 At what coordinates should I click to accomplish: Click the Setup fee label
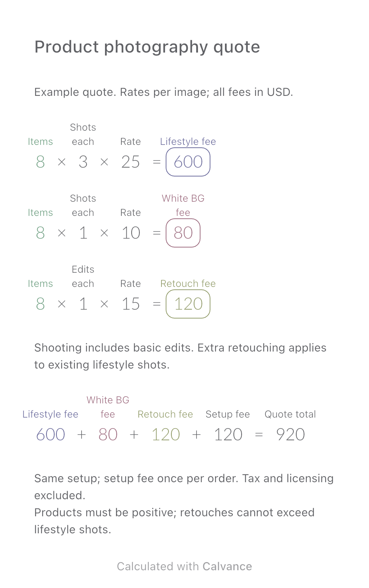click(228, 414)
